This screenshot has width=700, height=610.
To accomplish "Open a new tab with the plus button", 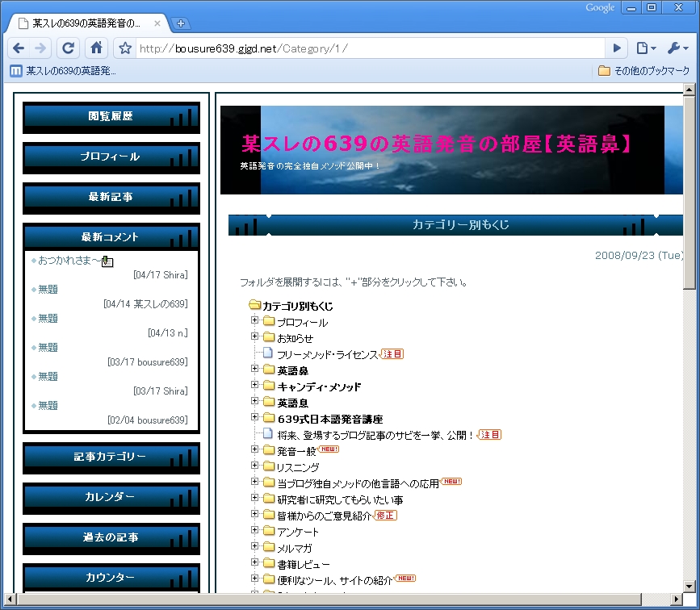I will (181, 23).
